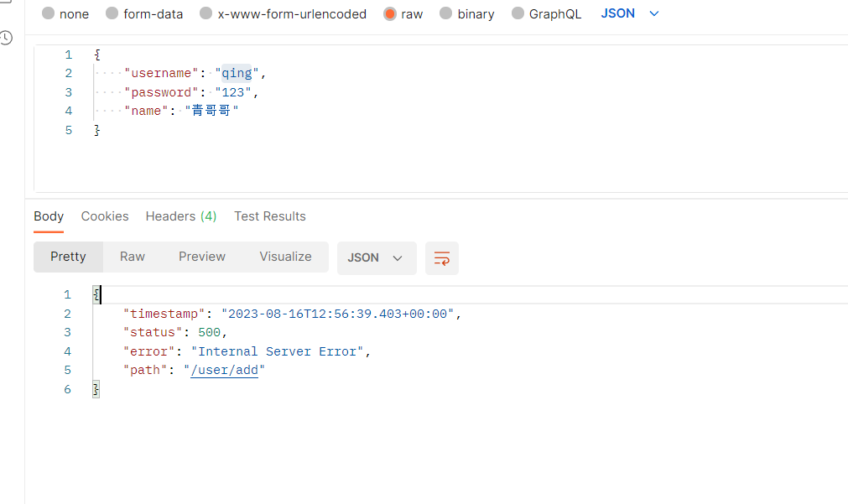
Task: Click the "status" key in response
Action: pyautogui.click(x=153, y=333)
